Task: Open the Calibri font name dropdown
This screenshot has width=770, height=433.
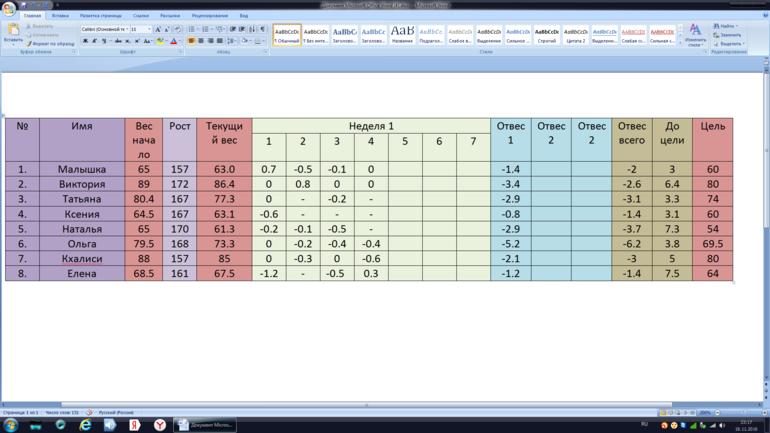Action: tap(126, 30)
